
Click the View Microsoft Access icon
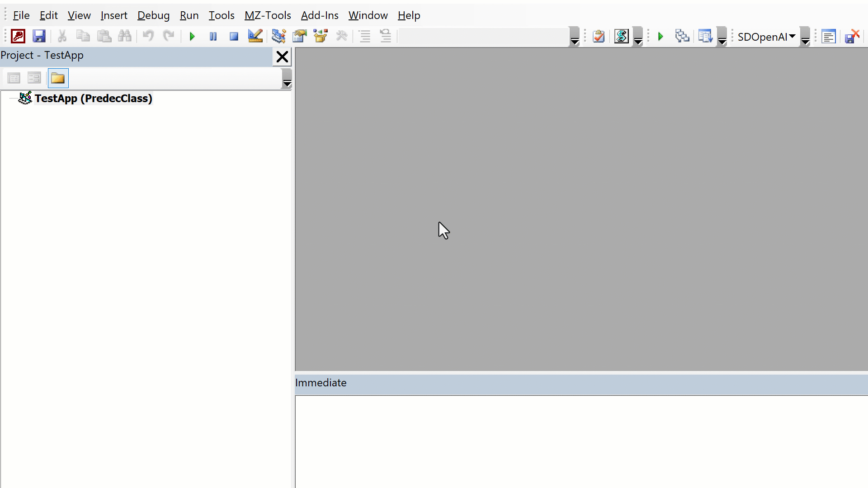point(18,36)
